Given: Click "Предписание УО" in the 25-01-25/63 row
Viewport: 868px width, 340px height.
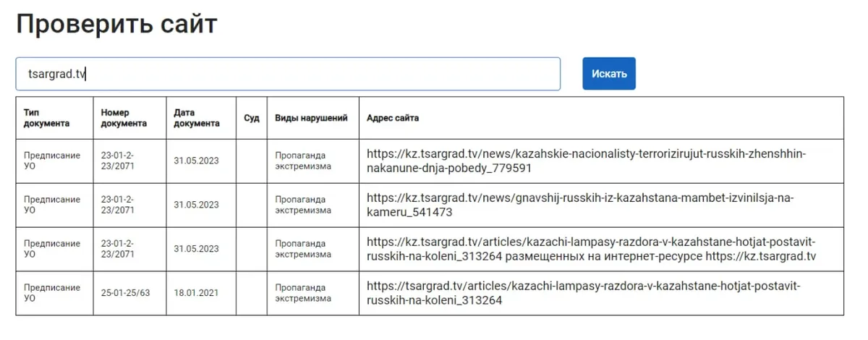Looking at the screenshot, I should 51,294.
